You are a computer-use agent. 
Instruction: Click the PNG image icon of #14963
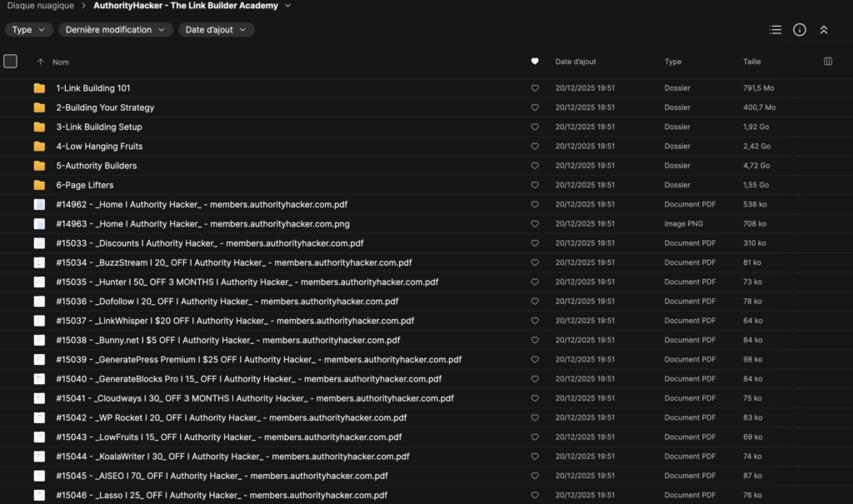[x=37, y=223]
